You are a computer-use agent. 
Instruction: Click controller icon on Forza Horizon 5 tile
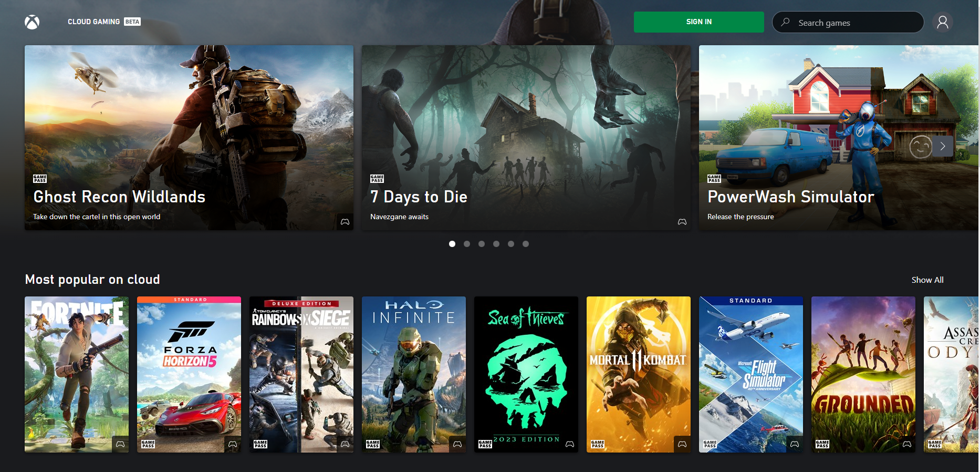click(x=233, y=444)
